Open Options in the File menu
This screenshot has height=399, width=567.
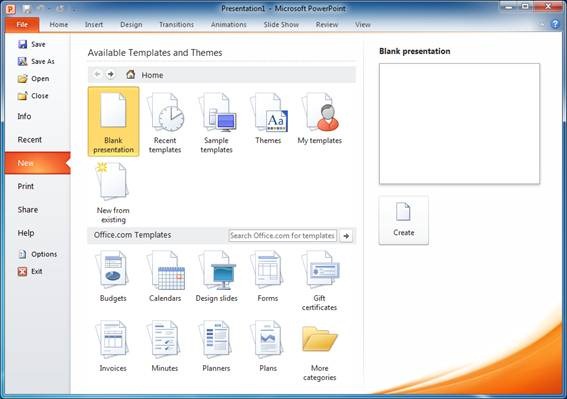coord(37,254)
